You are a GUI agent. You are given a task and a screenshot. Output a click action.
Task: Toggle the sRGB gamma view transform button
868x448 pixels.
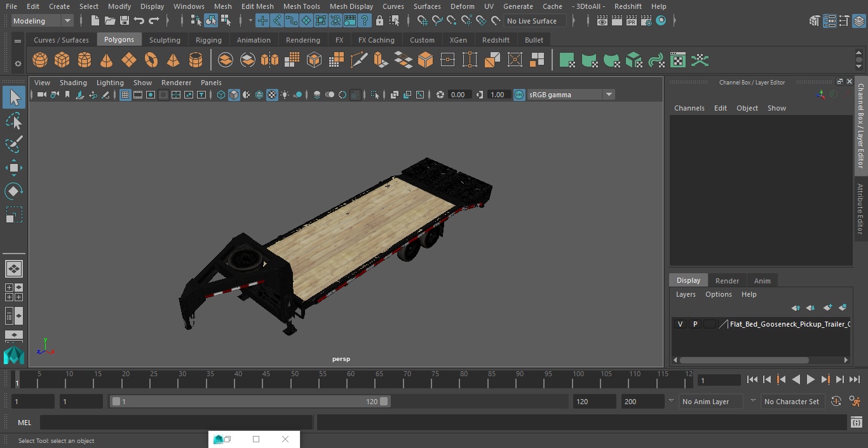tap(519, 95)
